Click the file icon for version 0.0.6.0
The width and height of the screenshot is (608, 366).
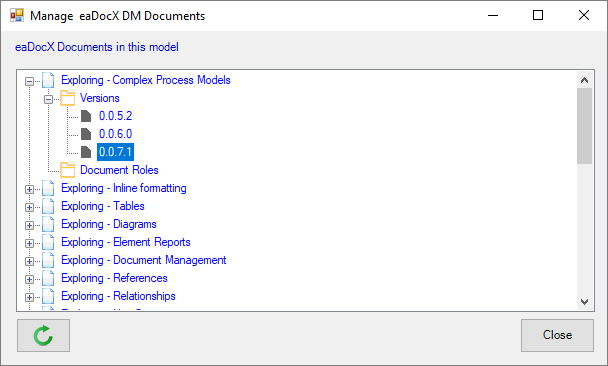[x=86, y=134]
